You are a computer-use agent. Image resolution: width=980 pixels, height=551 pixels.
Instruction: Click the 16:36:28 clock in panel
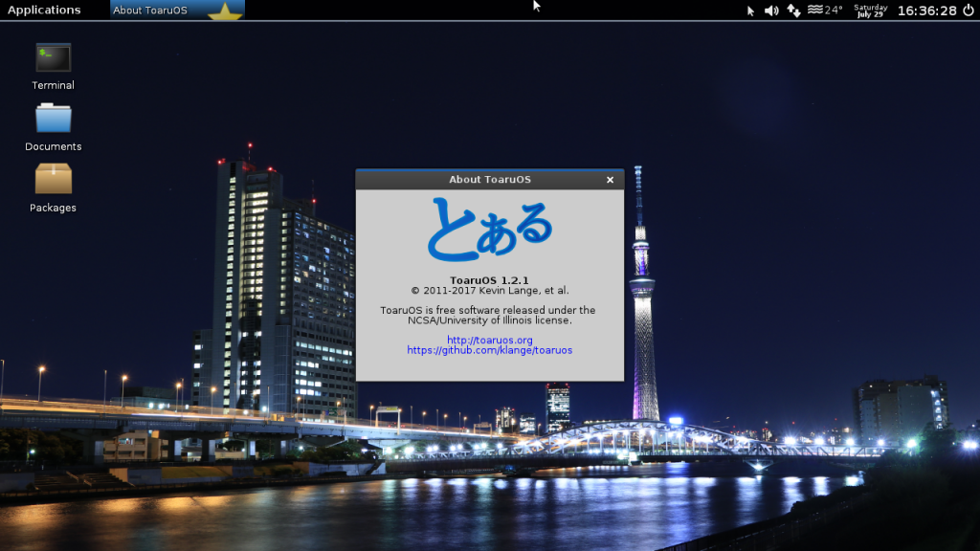click(x=926, y=11)
